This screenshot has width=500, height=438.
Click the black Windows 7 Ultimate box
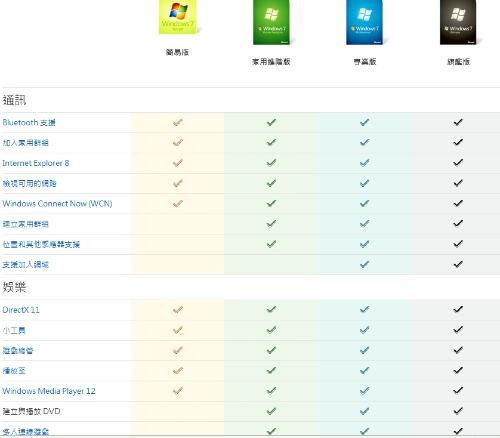click(458, 22)
